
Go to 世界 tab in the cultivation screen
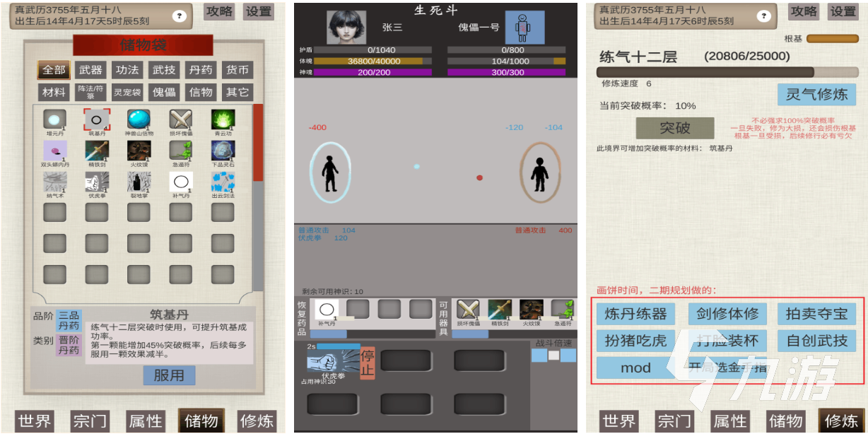click(x=619, y=421)
